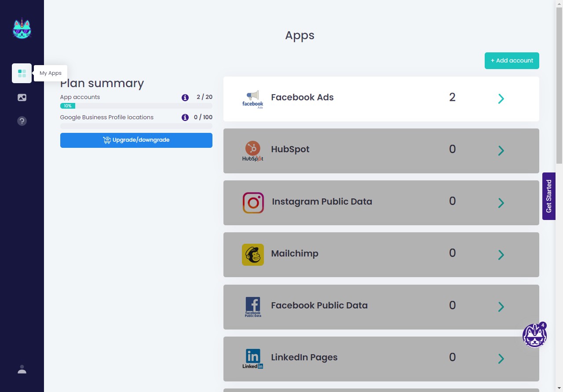Open the user profile icon in sidebar
The height and width of the screenshot is (392, 563).
coord(22,369)
